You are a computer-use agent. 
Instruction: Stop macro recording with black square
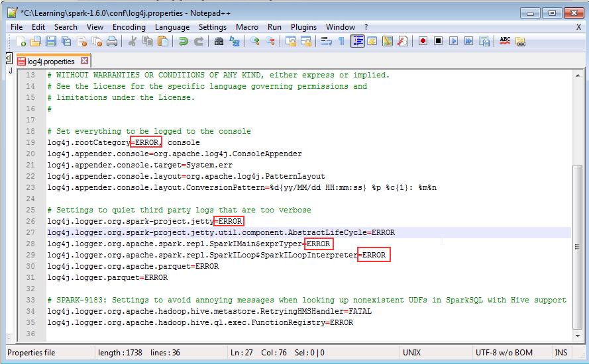click(x=438, y=41)
